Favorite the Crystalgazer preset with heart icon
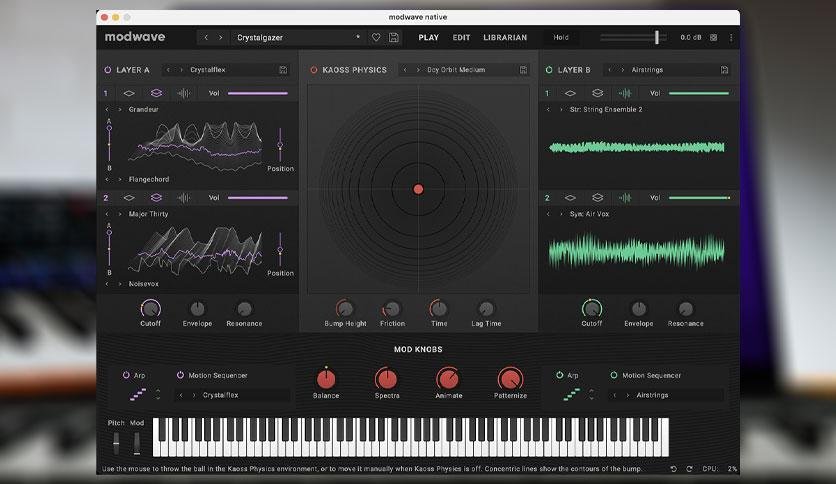This screenshot has width=836, height=484. (x=376, y=37)
